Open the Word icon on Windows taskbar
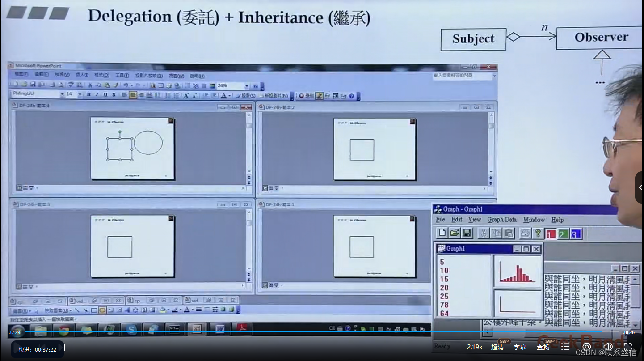Screen dimensions: 644x361 coord(219,329)
